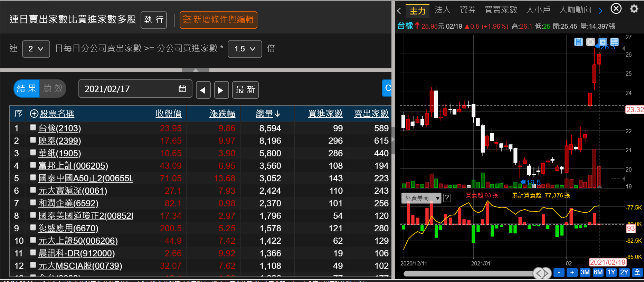Open the consecutive days dropdown showing 2
Screen dimensions: 644x282
36,49
